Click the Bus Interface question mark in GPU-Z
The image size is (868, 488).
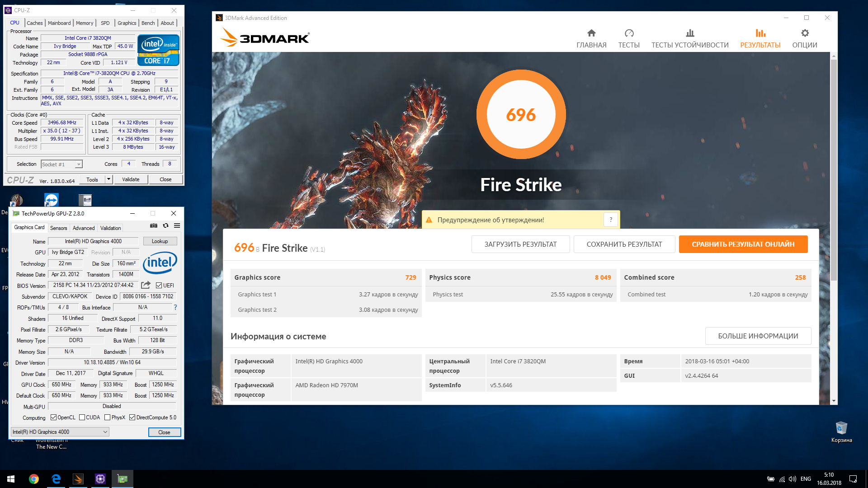point(175,307)
